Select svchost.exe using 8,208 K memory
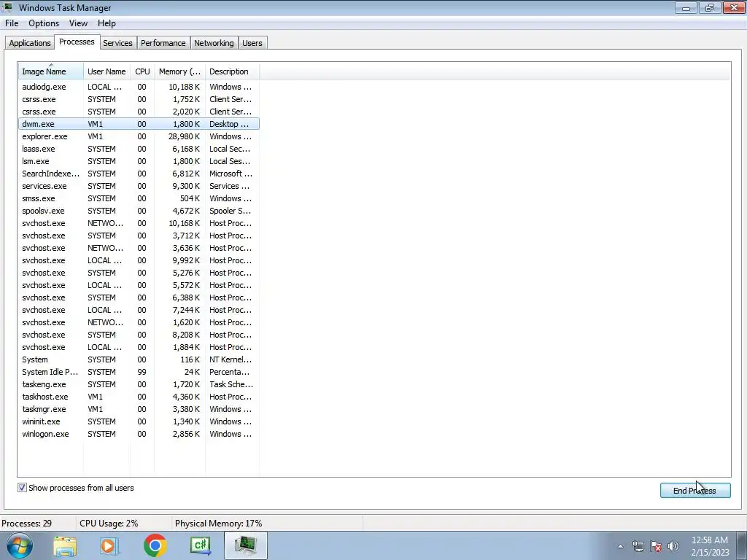This screenshot has height=560, width=747. [x=139, y=334]
